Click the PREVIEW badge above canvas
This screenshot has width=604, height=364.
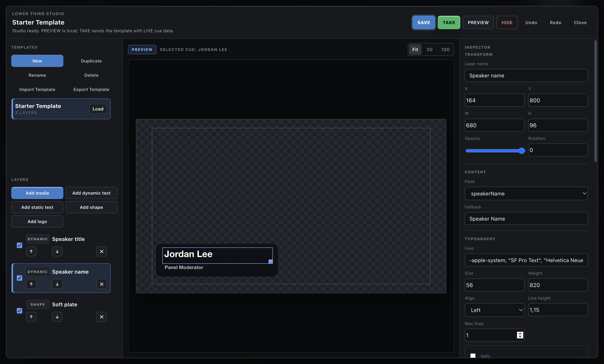click(x=142, y=49)
